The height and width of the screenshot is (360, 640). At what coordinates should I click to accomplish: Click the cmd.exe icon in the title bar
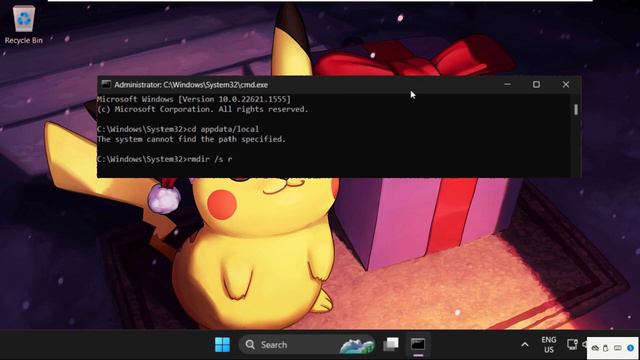(x=106, y=84)
